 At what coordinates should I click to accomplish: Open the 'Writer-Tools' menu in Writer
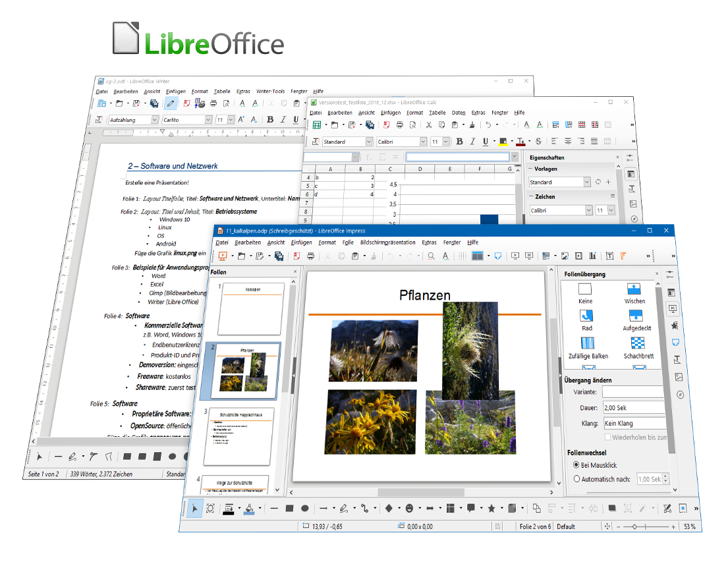pyautogui.click(x=270, y=92)
